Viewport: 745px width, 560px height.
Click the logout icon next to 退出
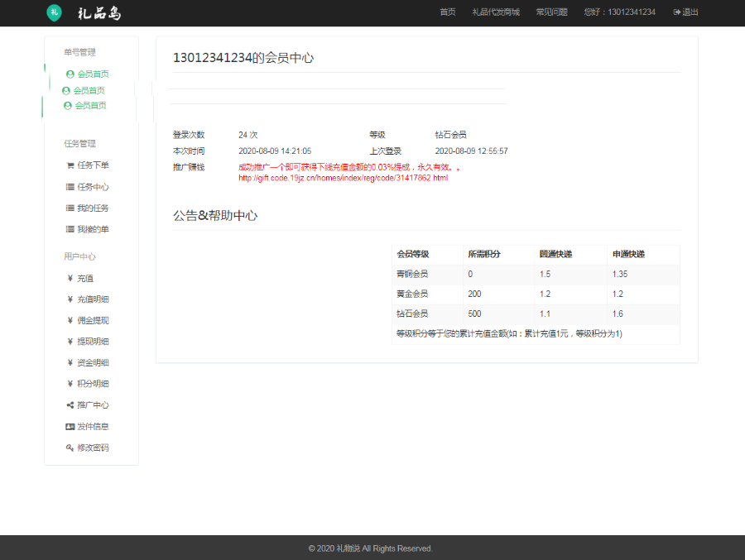677,12
